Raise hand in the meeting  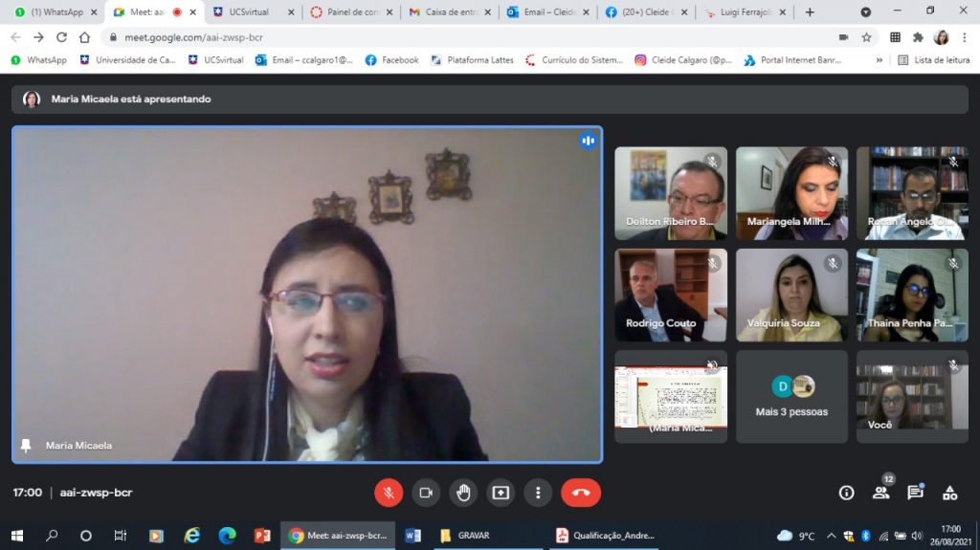pyautogui.click(x=463, y=493)
